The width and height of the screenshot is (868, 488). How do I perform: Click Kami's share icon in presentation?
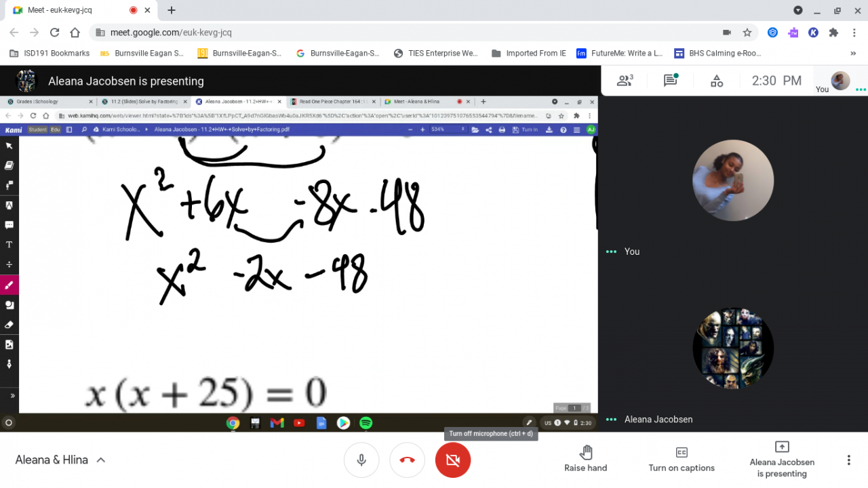(488, 129)
